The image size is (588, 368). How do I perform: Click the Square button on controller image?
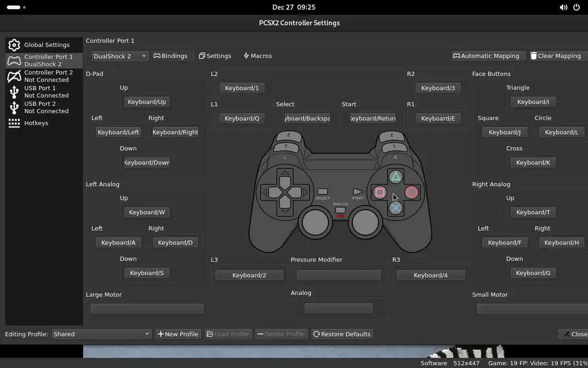(380, 192)
